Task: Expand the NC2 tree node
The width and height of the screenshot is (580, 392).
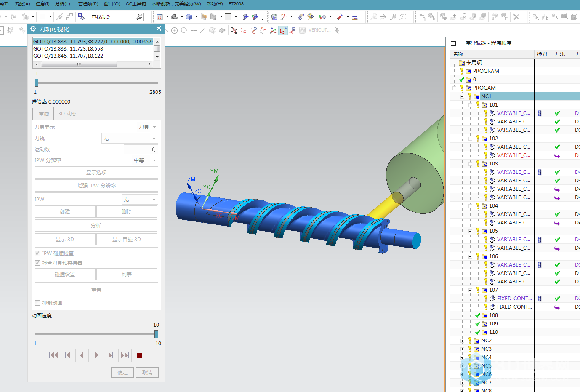Action: (x=462, y=341)
